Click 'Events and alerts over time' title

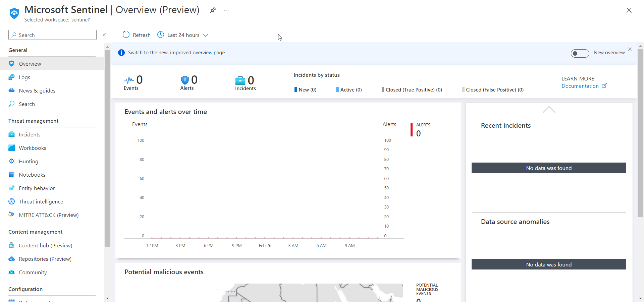pos(166,112)
